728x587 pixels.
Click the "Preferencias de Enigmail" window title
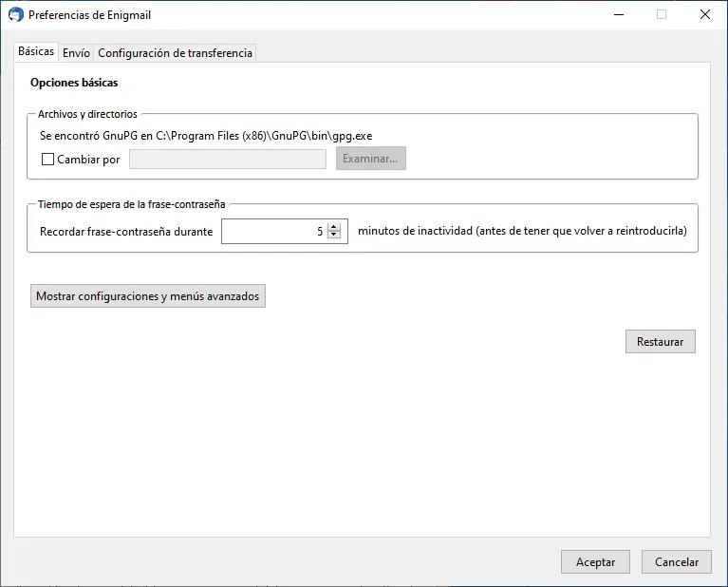[89, 15]
